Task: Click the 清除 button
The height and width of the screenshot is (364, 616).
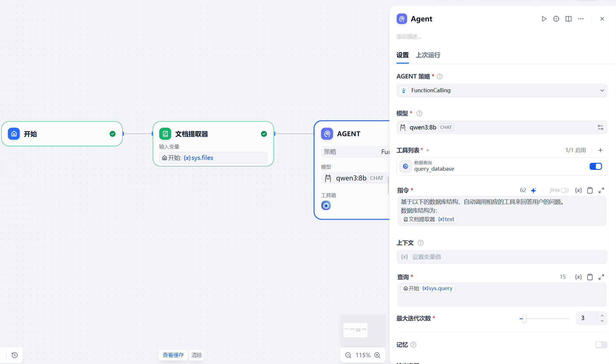Action: coord(197,355)
